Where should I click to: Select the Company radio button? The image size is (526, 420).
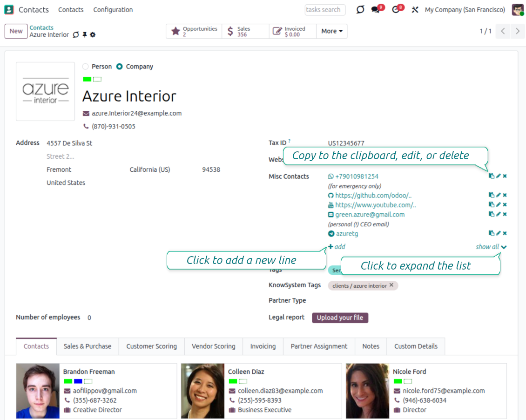(x=120, y=67)
